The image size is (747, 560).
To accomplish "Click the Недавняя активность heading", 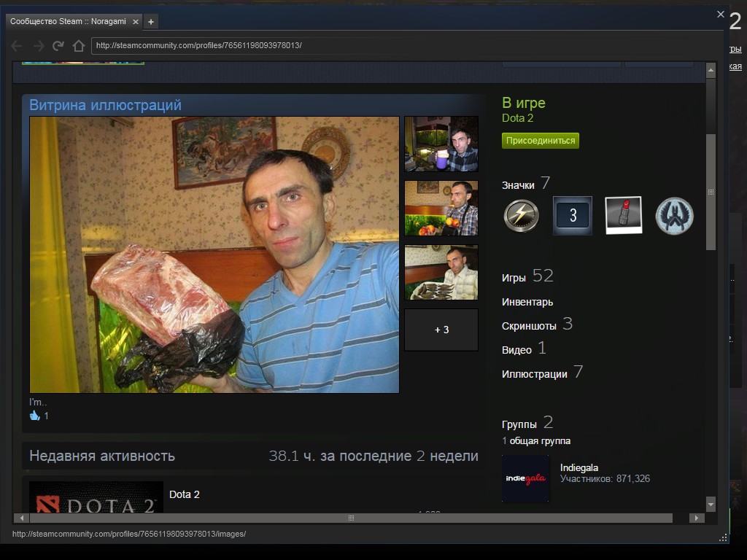I will pos(102,456).
